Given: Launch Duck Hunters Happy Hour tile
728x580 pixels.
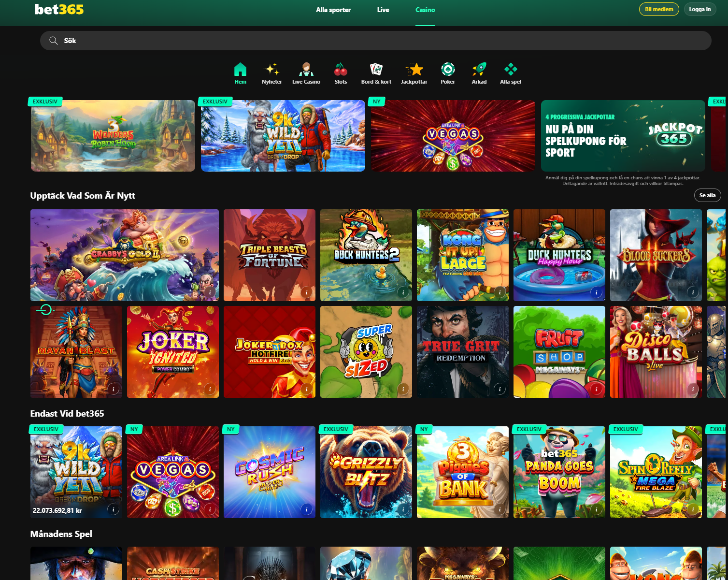Looking at the screenshot, I should coord(559,255).
